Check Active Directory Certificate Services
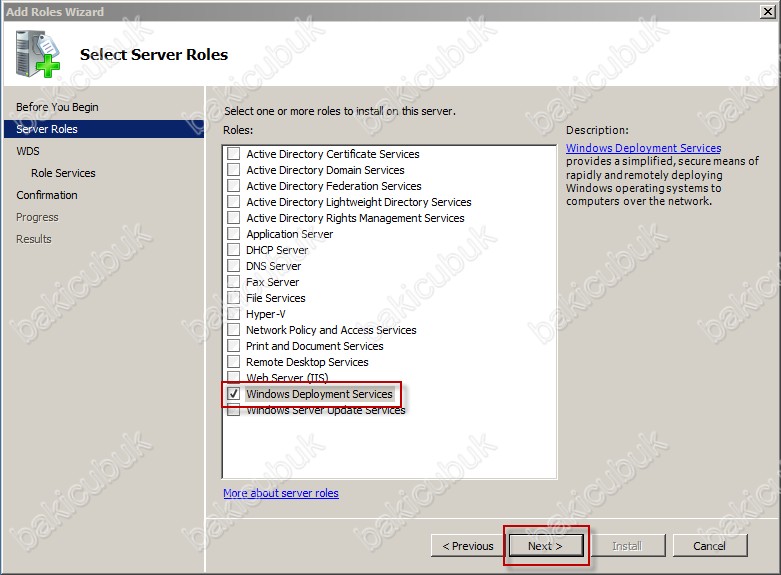 click(233, 153)
